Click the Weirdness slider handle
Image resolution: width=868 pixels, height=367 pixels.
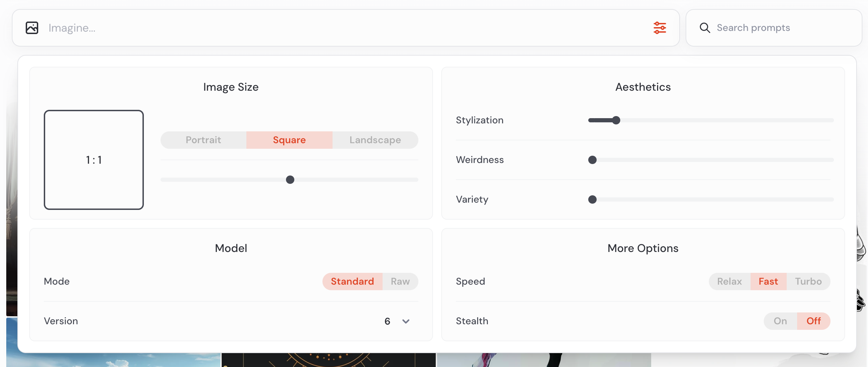592,160
